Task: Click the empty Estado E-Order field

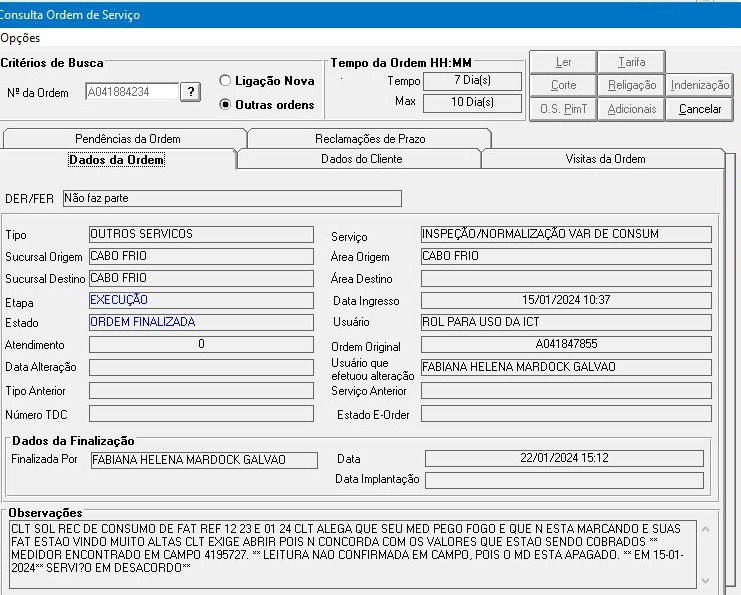Action: coord(566,414)
